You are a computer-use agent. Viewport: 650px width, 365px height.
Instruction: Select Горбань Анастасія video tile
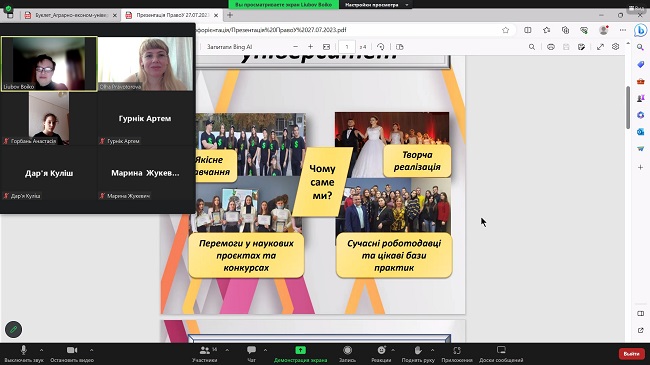click(49, 118)
